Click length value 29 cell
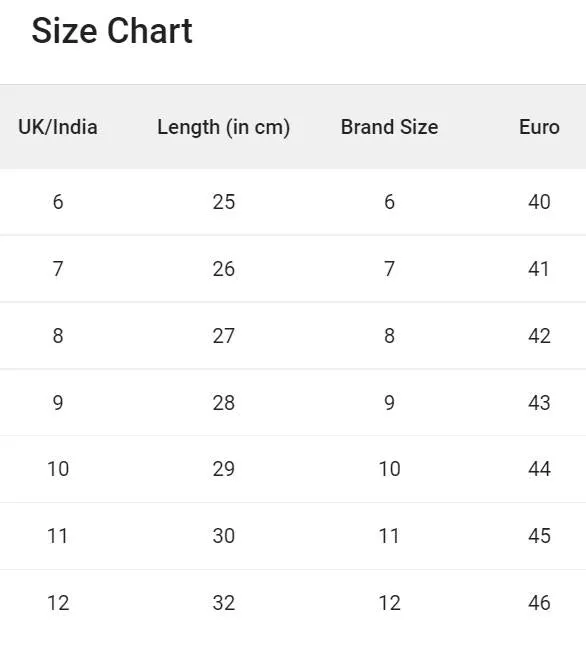The height and width of the screenshot is (667, 586). point(224,469)
